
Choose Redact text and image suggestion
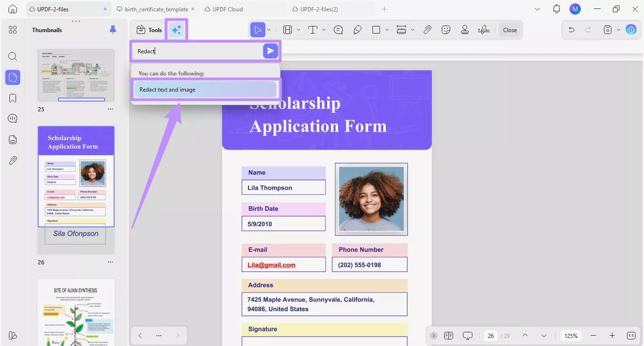(x=205, y=90)
